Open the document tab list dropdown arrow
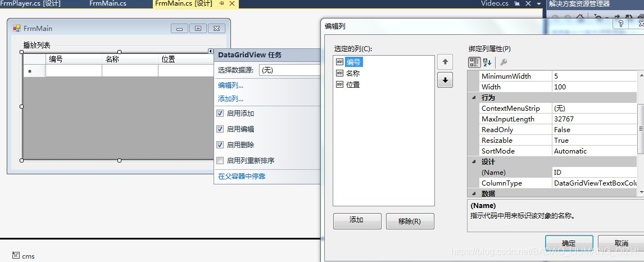644x262 pixels. click(539, 4)
